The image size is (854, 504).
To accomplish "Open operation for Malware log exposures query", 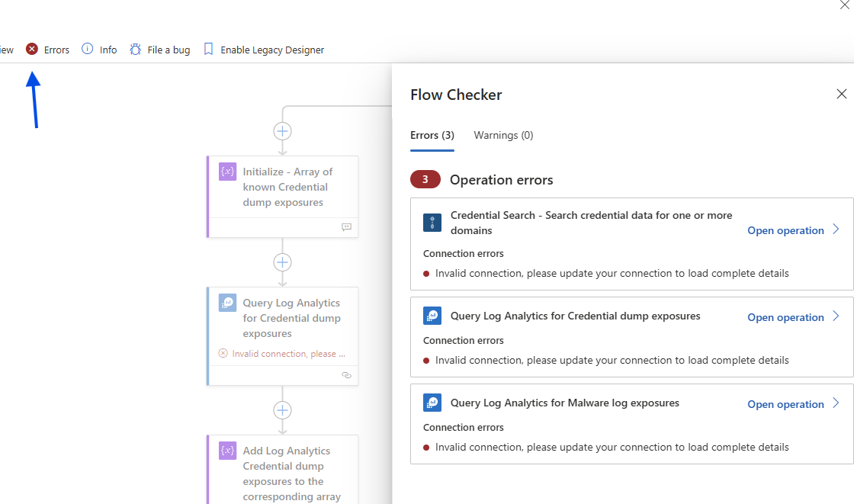I will coord(785,404).
